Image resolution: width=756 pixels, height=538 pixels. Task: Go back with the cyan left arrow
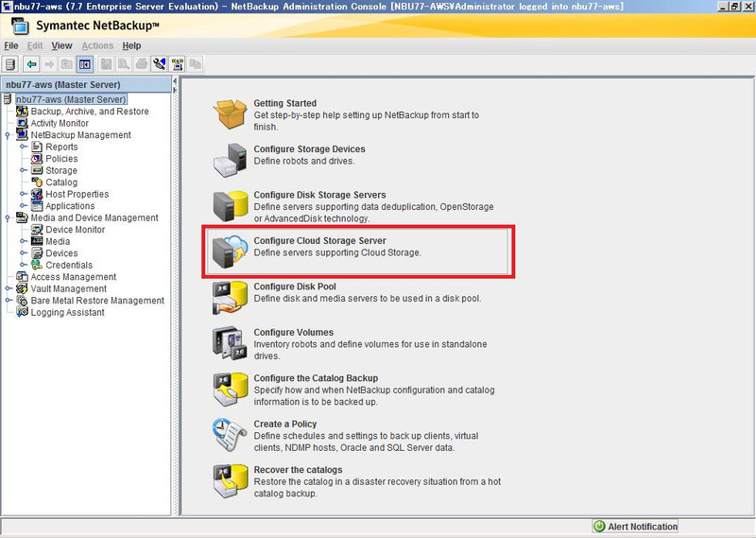click(31, 64)
